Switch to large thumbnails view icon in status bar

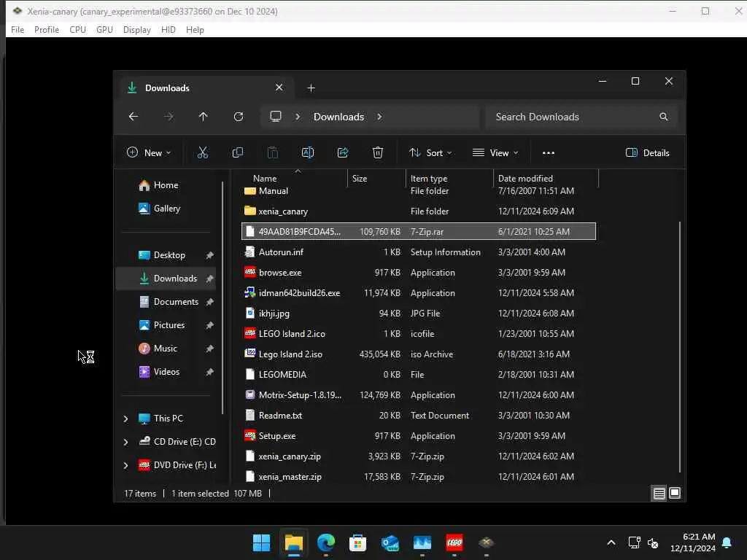click(675, 494)
